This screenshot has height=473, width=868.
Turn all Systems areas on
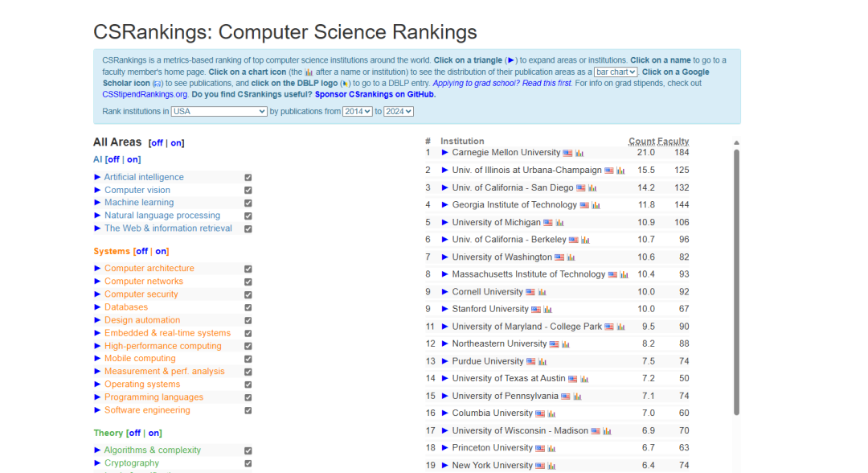[161, 252]
